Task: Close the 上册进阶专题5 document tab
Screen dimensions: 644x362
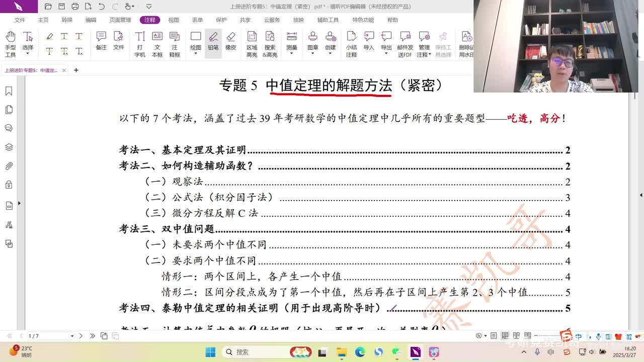Action: click(64, 70)
